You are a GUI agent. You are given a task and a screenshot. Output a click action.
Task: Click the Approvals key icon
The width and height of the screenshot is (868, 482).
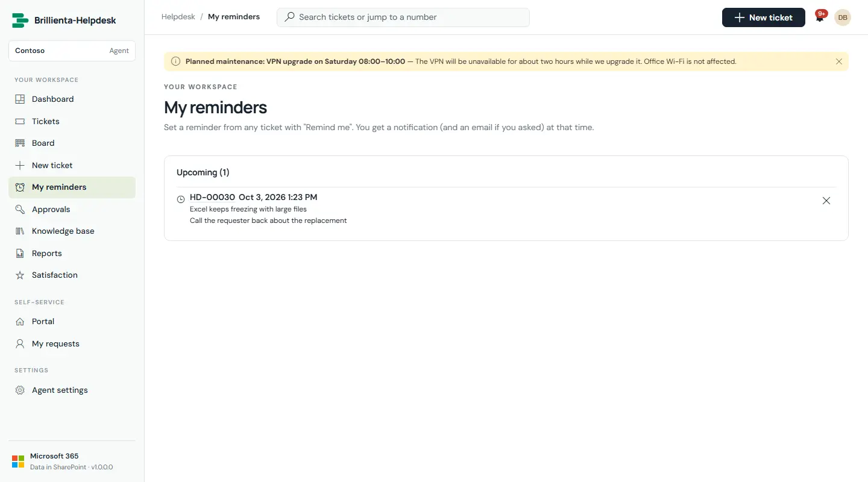pos(20,209)
